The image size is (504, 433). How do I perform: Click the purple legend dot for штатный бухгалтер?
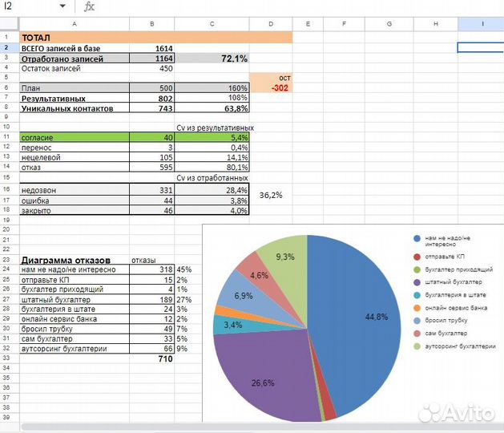pyautogui.click(x=417, y=282)
